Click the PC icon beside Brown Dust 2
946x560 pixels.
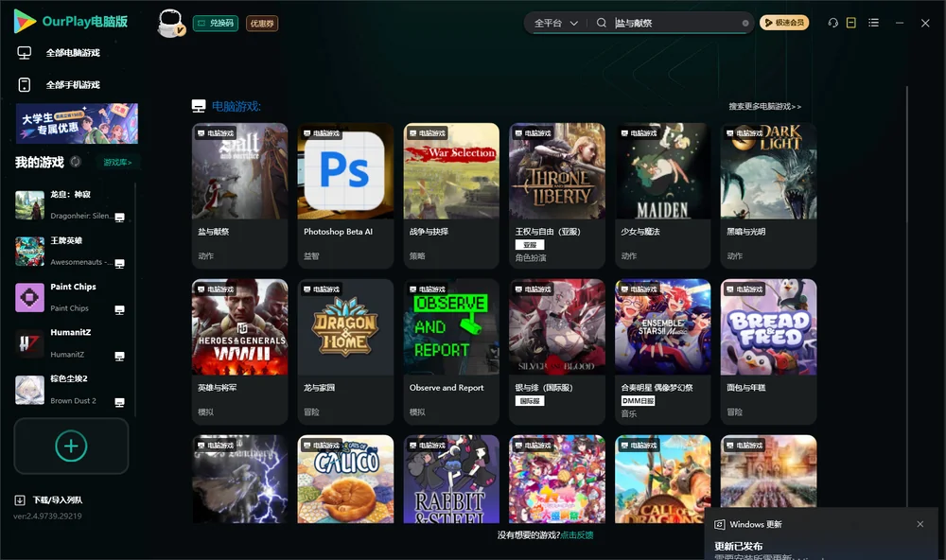pyautogui.click(x=119, y=403)
